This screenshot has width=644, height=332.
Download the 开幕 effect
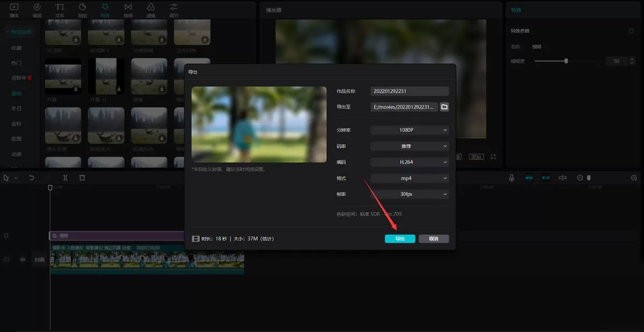(x=76, y=89)
